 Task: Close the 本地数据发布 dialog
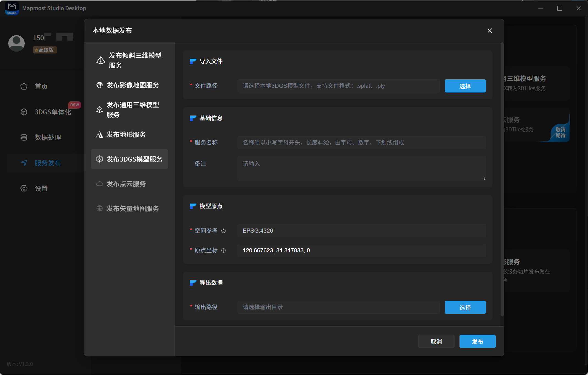click(490, 30)
